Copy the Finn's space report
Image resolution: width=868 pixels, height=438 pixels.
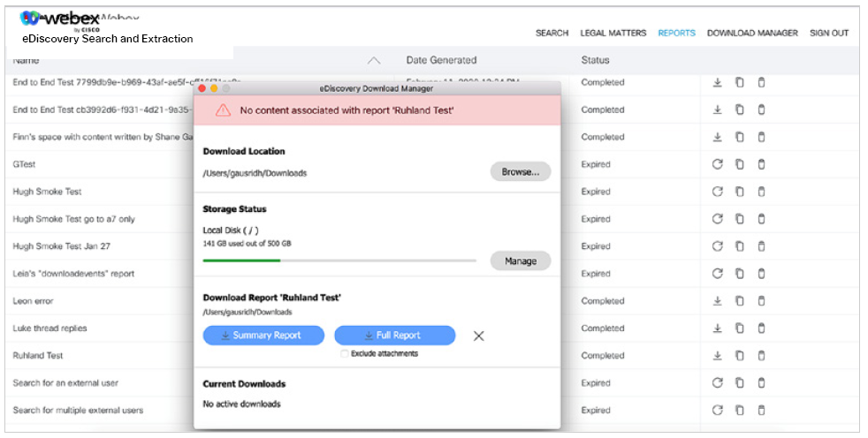pyautogui.click(x=739, y=137)
